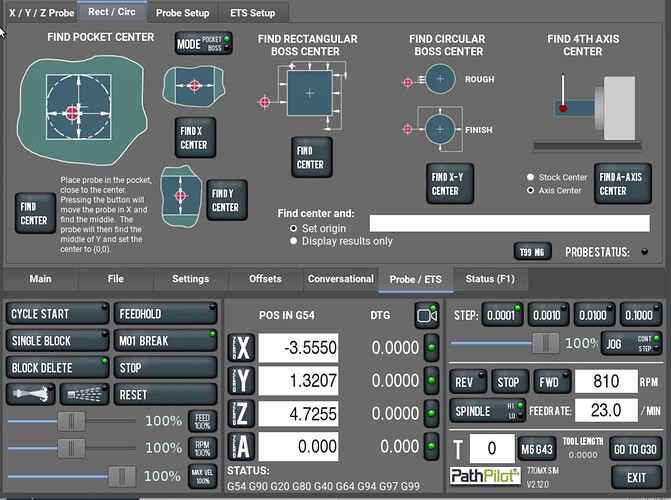Toggle the Pocket/Boss MODE button
The height and width of the screenshot is (500, 671).
pyautogui.click(x=204, y=43)
